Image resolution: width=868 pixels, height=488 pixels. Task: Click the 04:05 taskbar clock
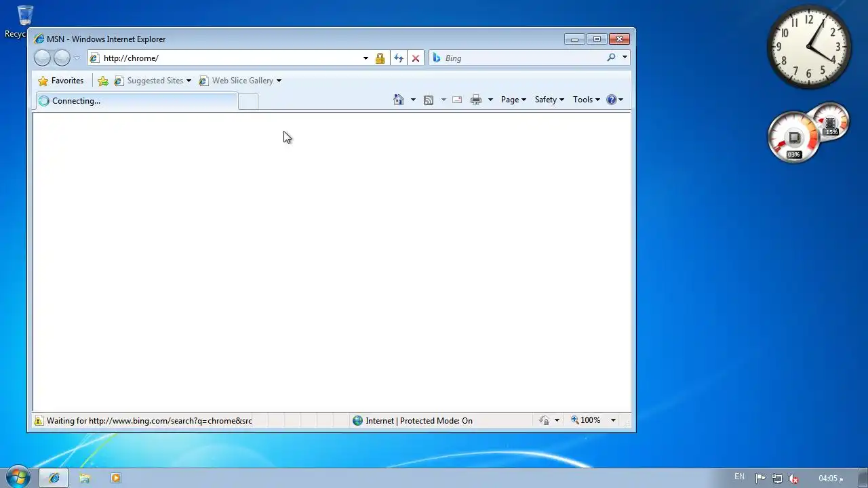pyautogui.click(x=831, y=479)
